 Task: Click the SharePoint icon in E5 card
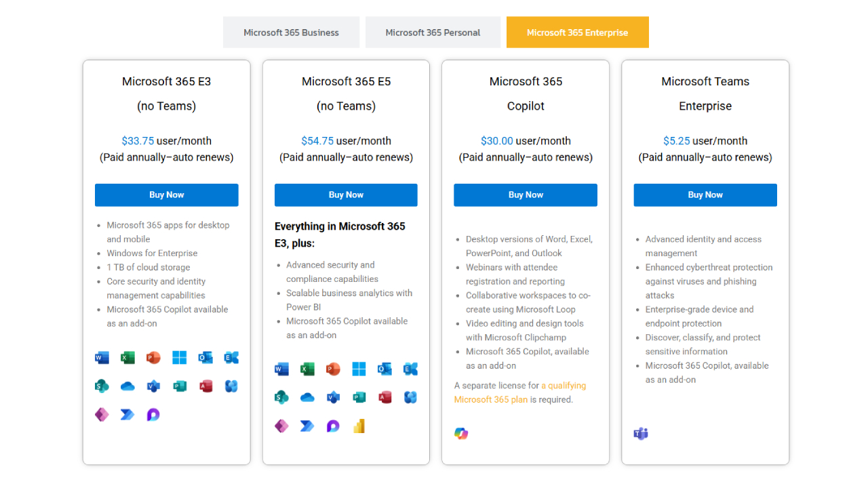click(x=281, y=397)
